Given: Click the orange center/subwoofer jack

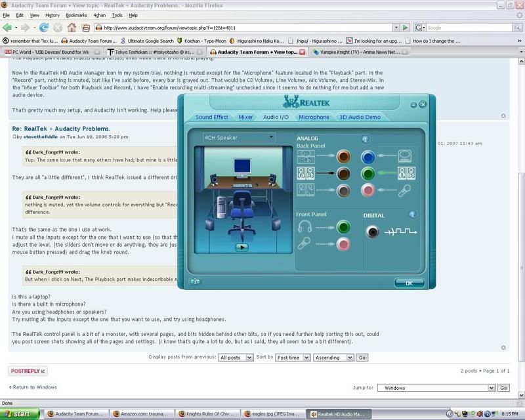Looking at the screenshot, I should 343,157.
